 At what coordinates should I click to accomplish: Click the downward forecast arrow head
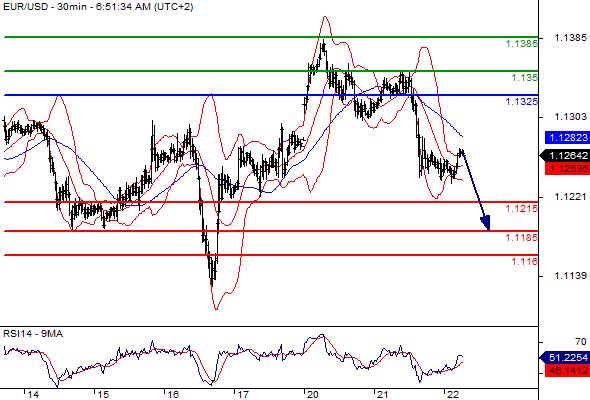click(486, 223)
